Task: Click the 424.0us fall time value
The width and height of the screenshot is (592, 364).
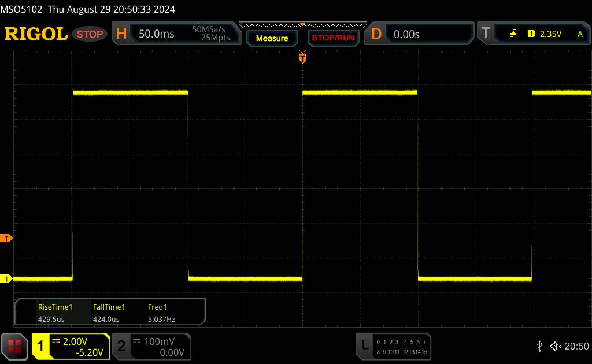Action: 106,319
